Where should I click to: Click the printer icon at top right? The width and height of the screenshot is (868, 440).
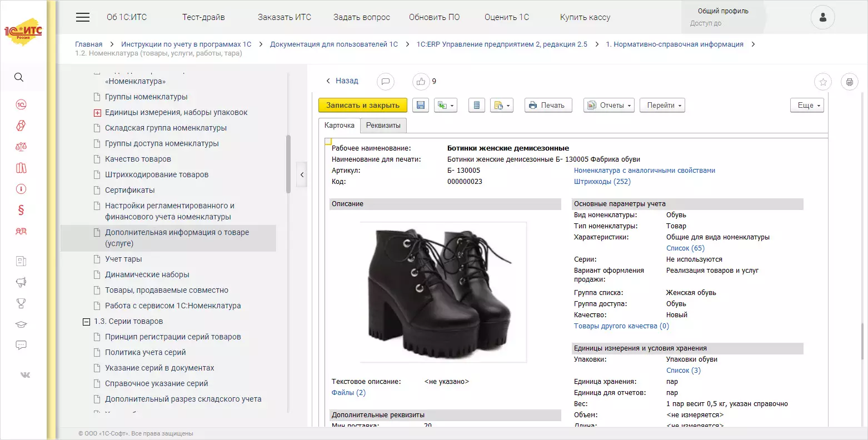click(849, 82)
